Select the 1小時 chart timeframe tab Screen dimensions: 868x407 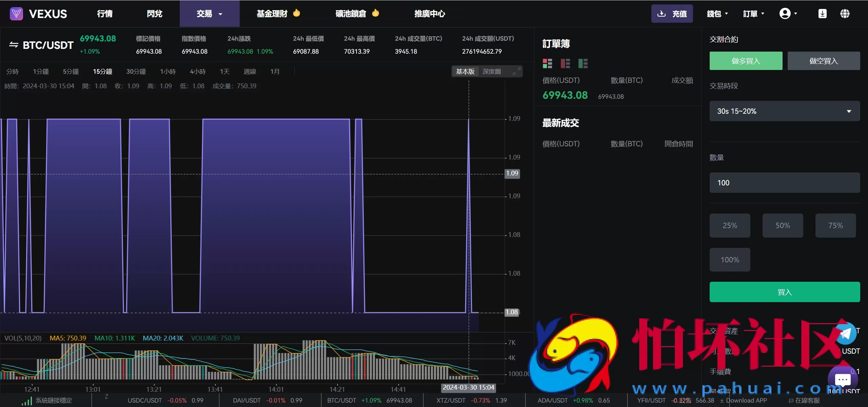click(168, 71)
